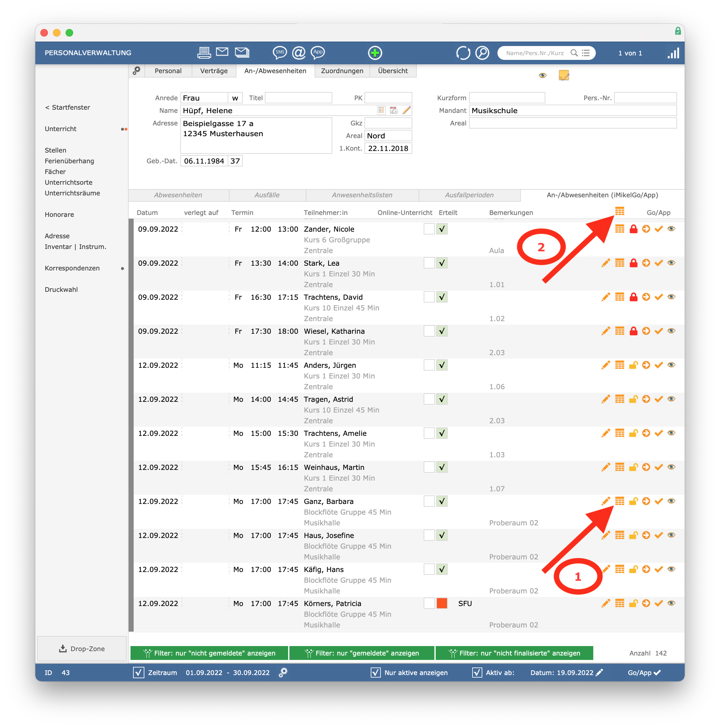Click the green plus add record icon

click(x=375, y=53)
